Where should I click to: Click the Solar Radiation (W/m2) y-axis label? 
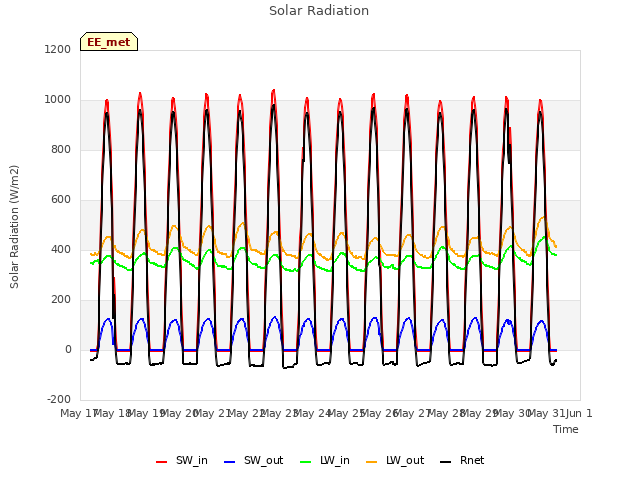14,227
